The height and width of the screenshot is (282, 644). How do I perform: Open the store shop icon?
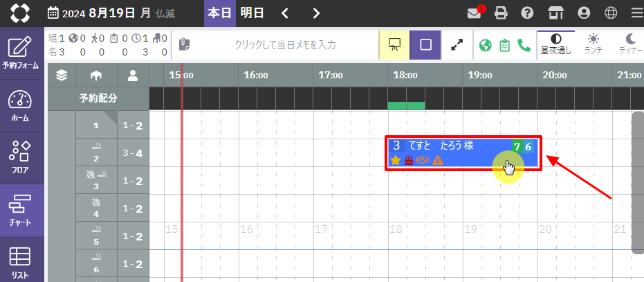click(555, 13)
